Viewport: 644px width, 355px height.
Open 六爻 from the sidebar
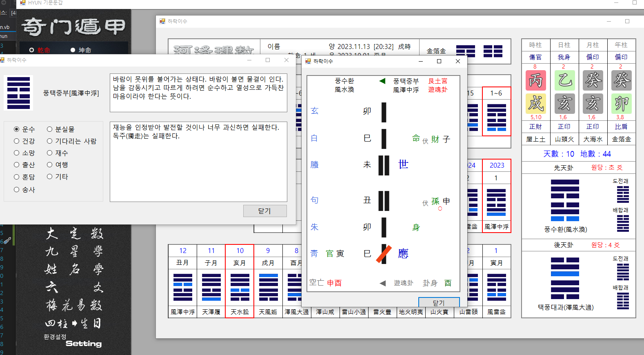click(x=74, y=287)
